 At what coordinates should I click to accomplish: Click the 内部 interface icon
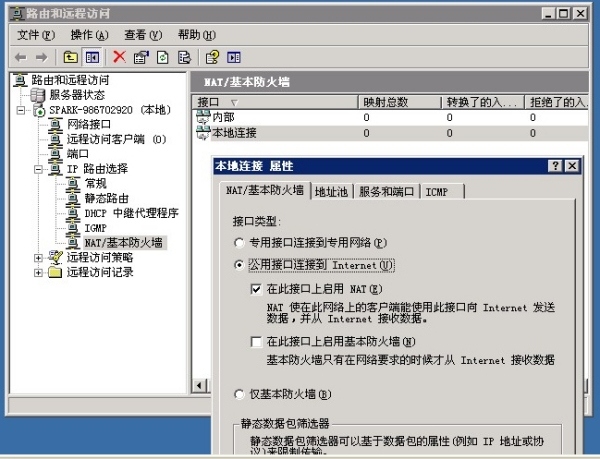[x=203, y=117]
